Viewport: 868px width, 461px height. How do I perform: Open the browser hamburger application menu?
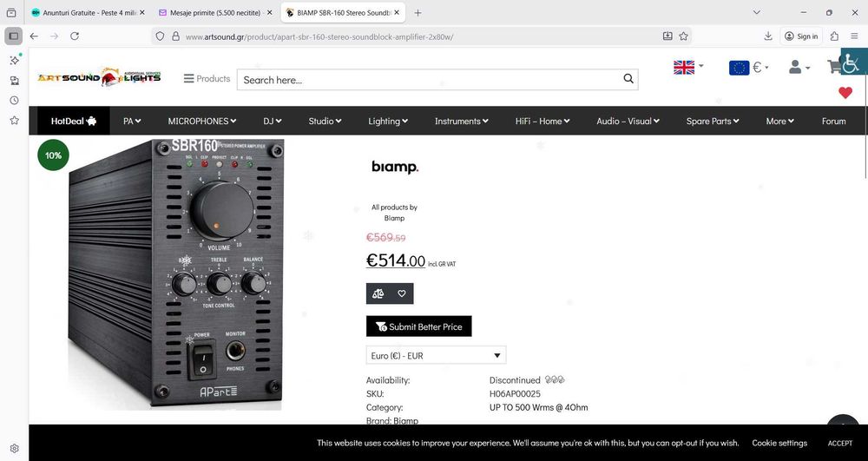coord(855,36)
